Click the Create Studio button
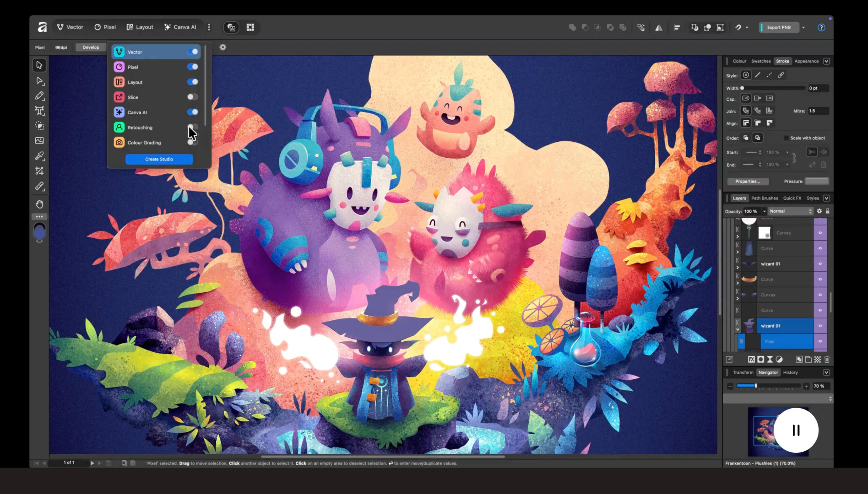This screenshot has width=868, height=494. click(x=159, y=159)
